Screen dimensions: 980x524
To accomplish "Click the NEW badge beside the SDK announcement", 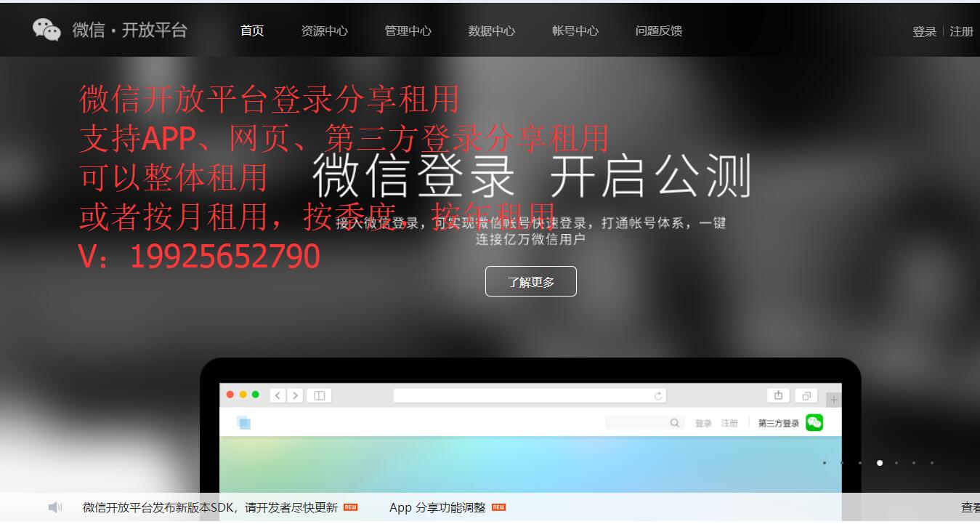I will (x=351, y=507).
